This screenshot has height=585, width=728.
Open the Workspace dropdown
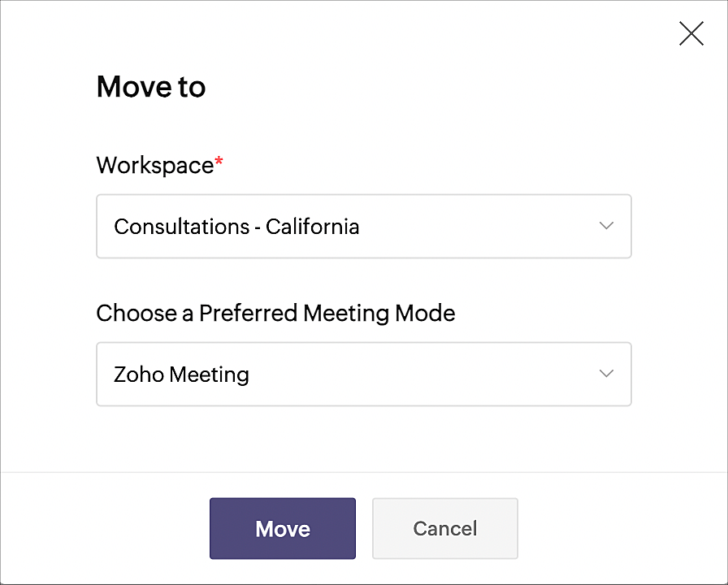click(363, 227)
